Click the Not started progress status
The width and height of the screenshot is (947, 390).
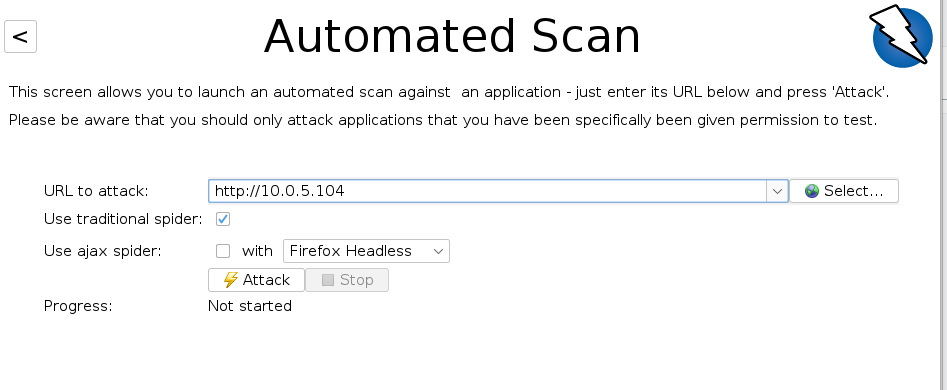(x=250, y=306)
